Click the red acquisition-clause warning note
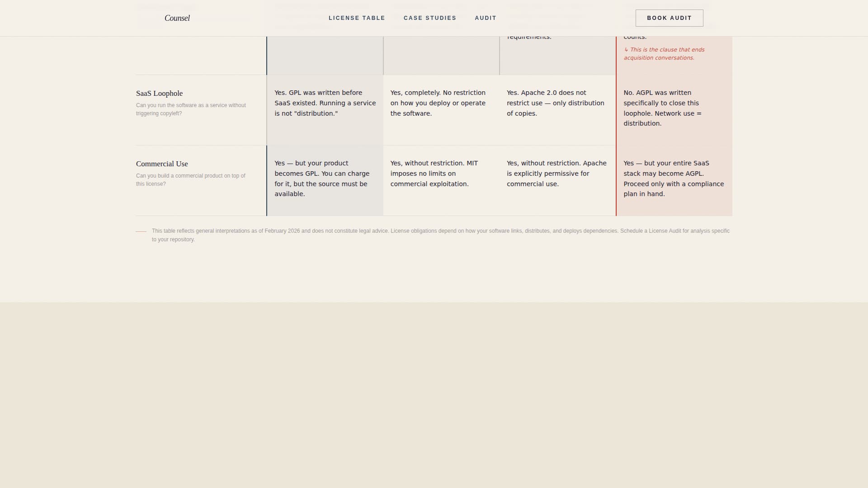Screen dimensions: 868x488 tap(664, 53)
